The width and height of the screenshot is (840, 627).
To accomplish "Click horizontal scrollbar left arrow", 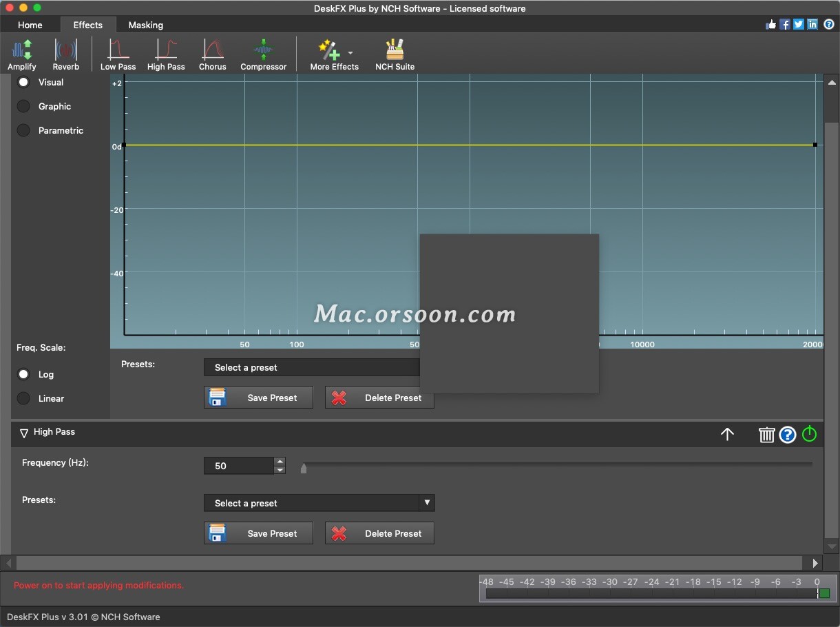I will 8,563.
